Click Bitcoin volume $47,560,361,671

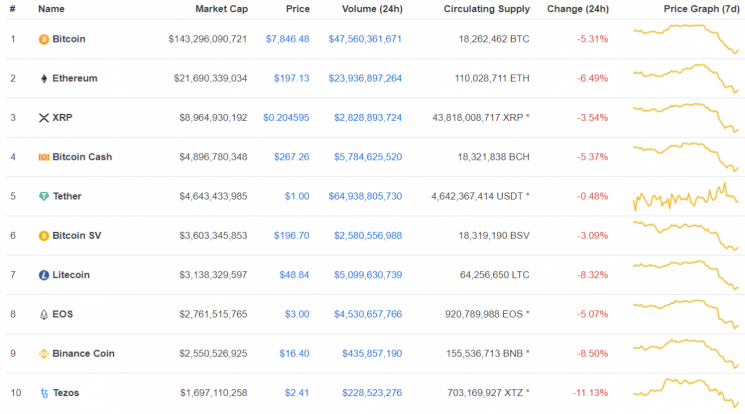click(x=365, y=39)
